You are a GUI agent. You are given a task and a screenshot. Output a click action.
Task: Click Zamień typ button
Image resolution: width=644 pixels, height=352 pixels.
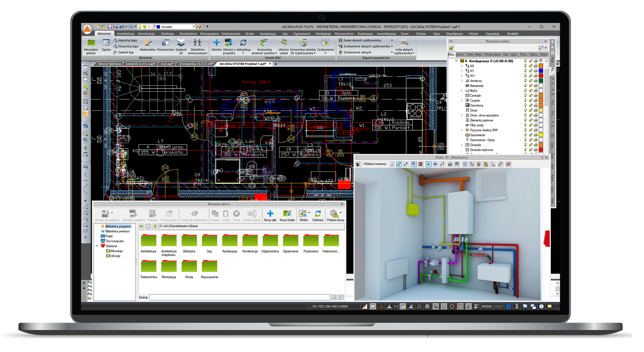click(x=124, y=52)
